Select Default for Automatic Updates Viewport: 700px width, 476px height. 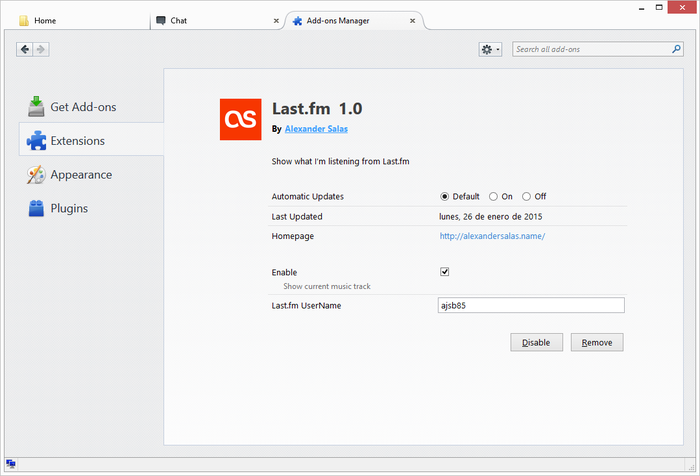(444, 196)
